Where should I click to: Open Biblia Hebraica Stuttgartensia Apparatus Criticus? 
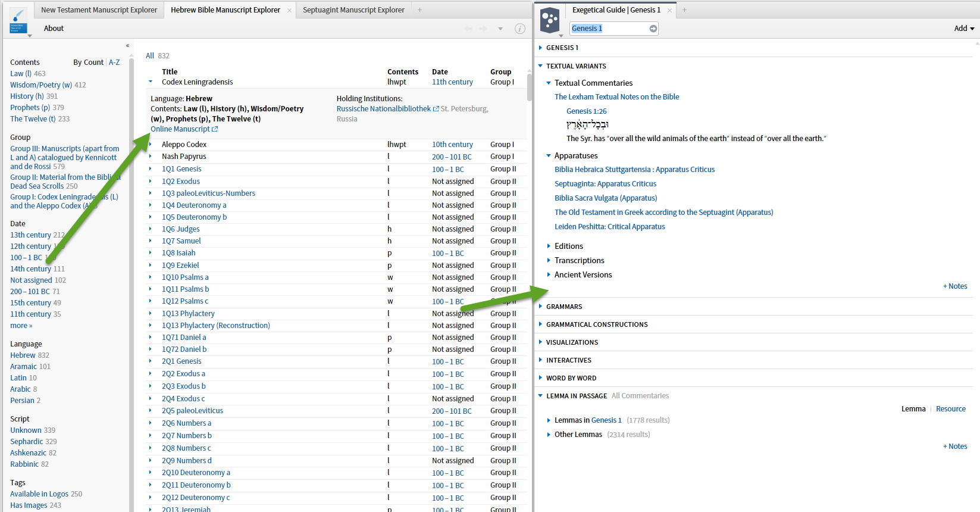(x=635, y=170)
